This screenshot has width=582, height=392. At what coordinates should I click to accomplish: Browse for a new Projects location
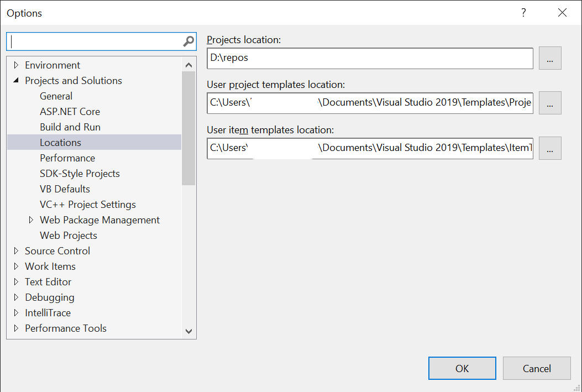[x=549, y=58]
